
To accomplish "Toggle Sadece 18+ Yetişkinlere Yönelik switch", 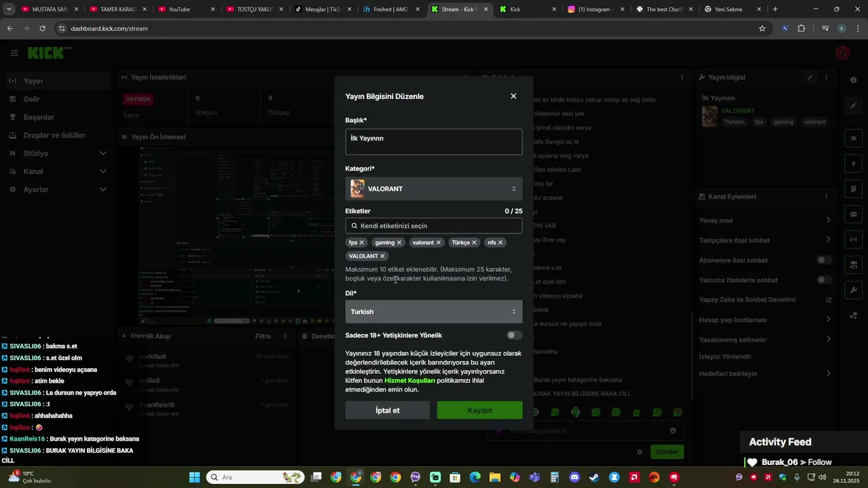I will coord(514,335).
